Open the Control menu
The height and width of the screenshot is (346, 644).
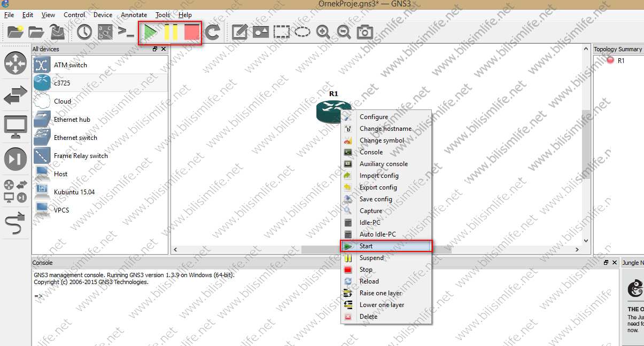[74, 15]
